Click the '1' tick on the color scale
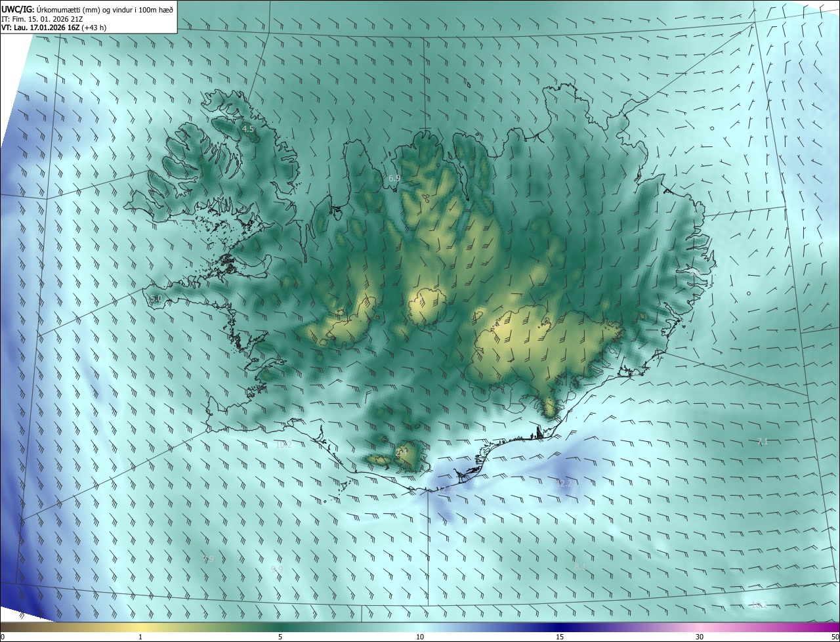840x642 pixels. pos(140,637)
